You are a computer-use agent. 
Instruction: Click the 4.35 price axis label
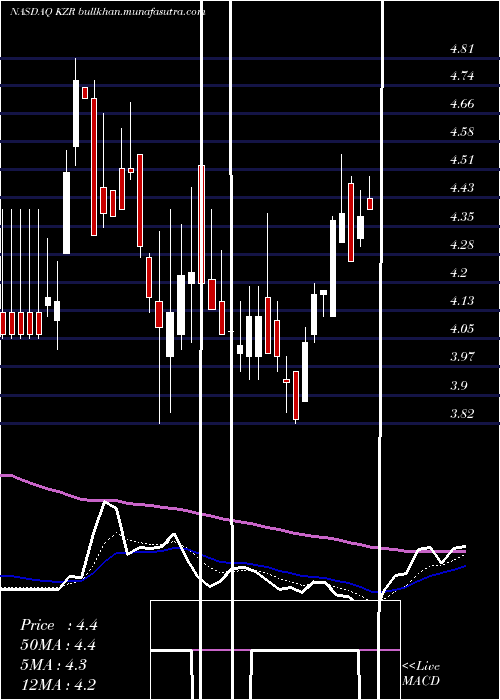(x=462, y=217)
